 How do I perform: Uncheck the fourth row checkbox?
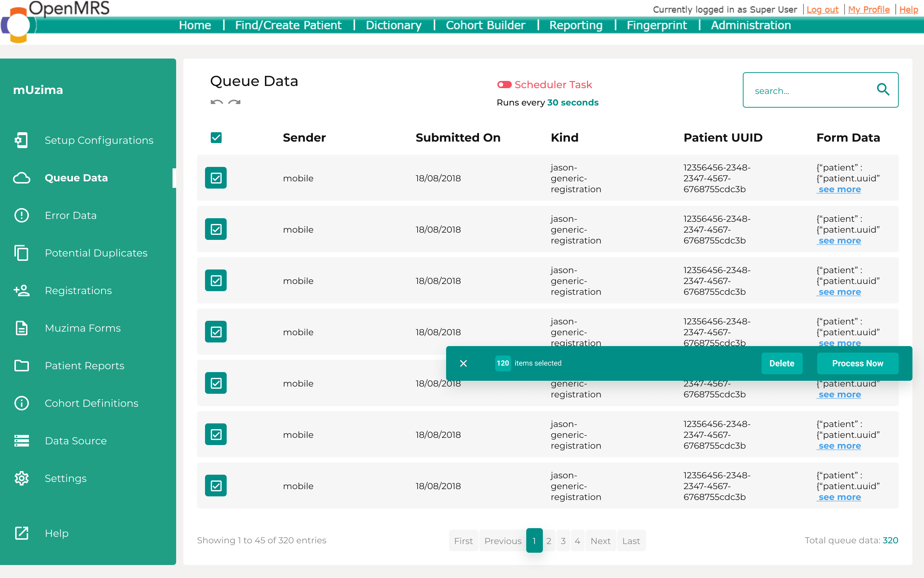click(216, 331)
